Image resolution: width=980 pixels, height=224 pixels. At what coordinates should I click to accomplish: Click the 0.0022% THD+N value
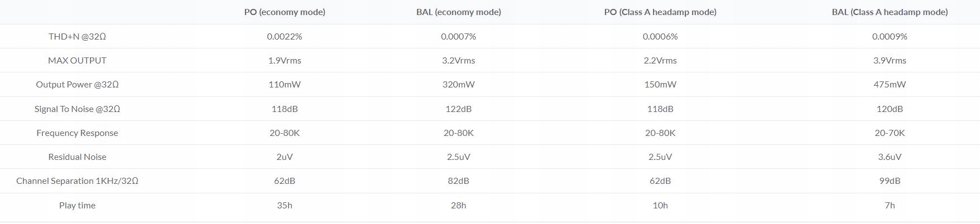point(285,36)
